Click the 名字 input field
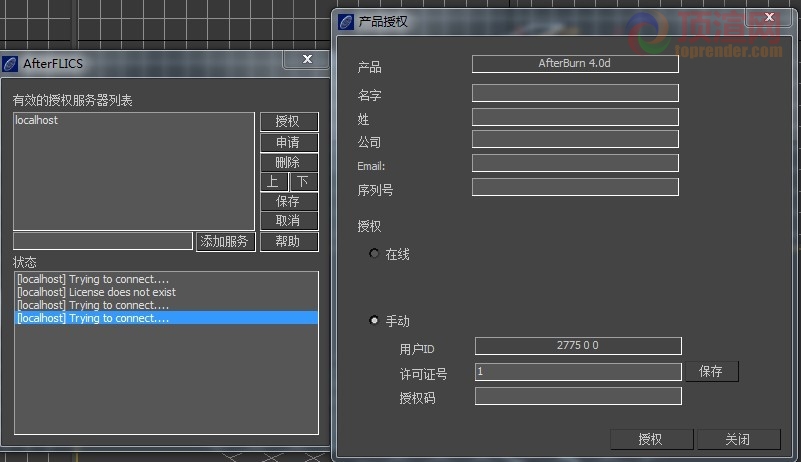Viewport: 801px width, 462px height. [575, 93]
